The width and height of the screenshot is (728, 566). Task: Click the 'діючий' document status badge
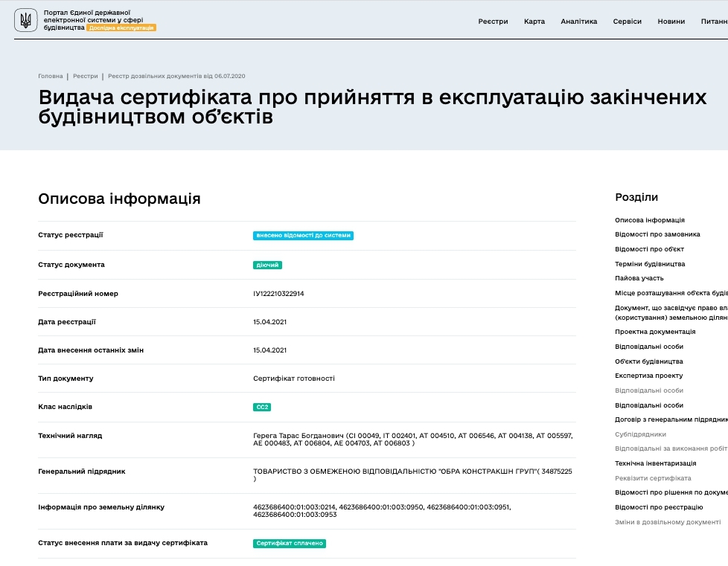click(267, 266)
